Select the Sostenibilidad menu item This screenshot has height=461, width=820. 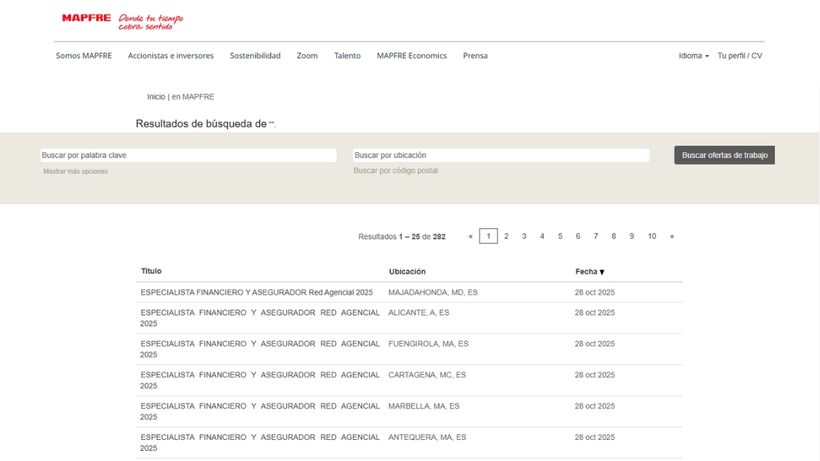click(x=255, y=56)
